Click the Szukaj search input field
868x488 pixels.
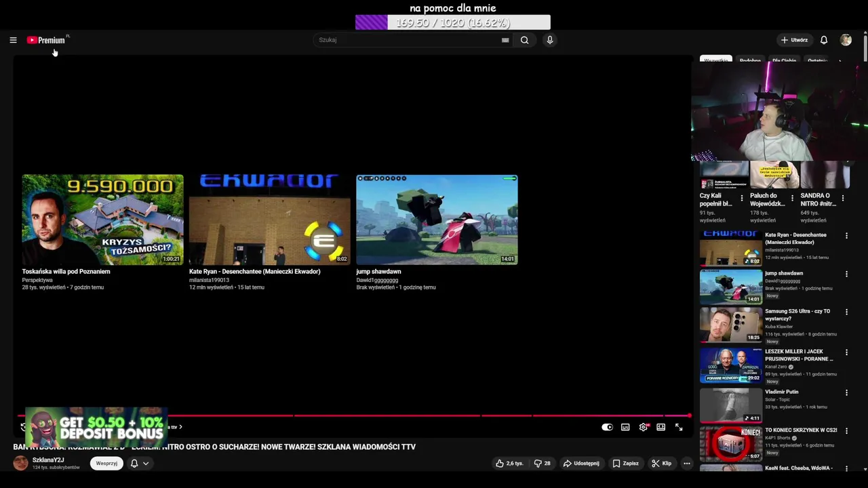[407, 40]
